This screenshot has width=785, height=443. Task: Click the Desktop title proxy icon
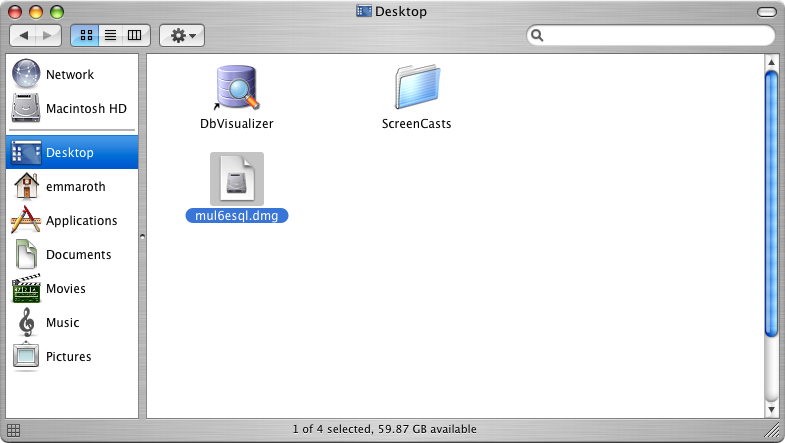click(364, 11)
